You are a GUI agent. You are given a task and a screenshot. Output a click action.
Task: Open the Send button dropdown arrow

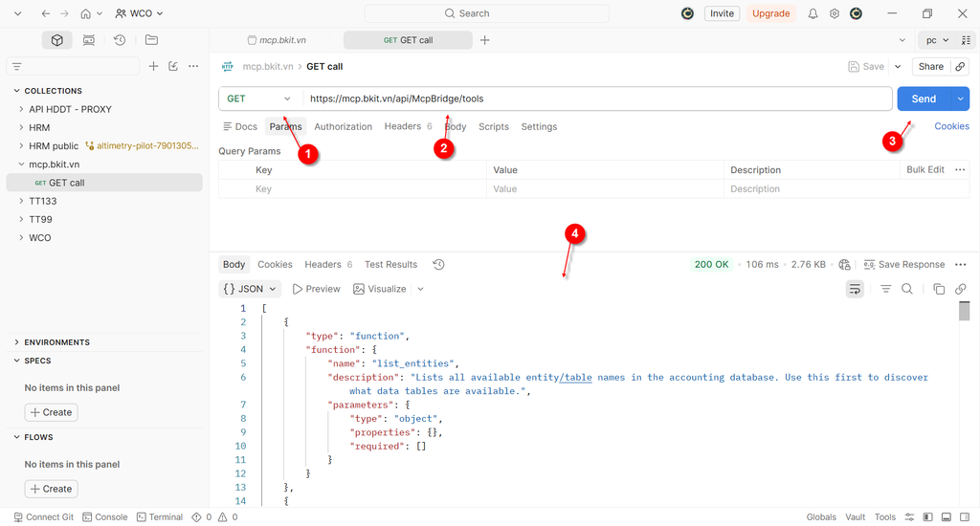pyautogui.click(x=961, y=99)
